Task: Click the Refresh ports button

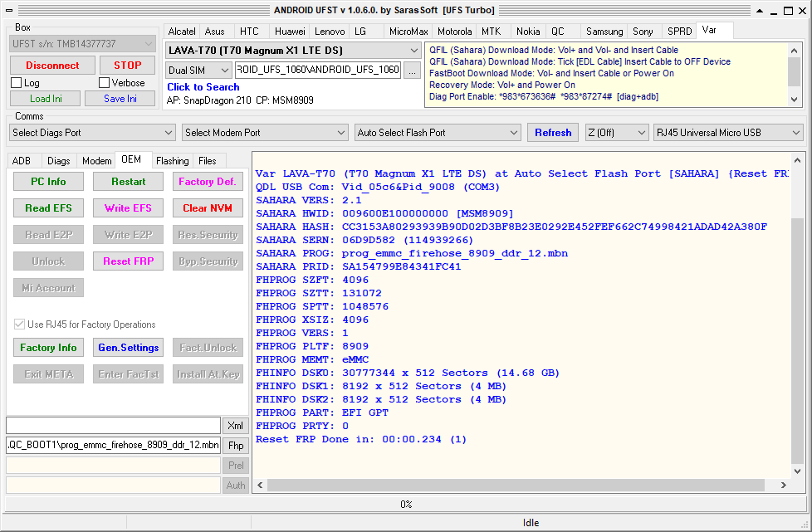Action: coord(553,133)
